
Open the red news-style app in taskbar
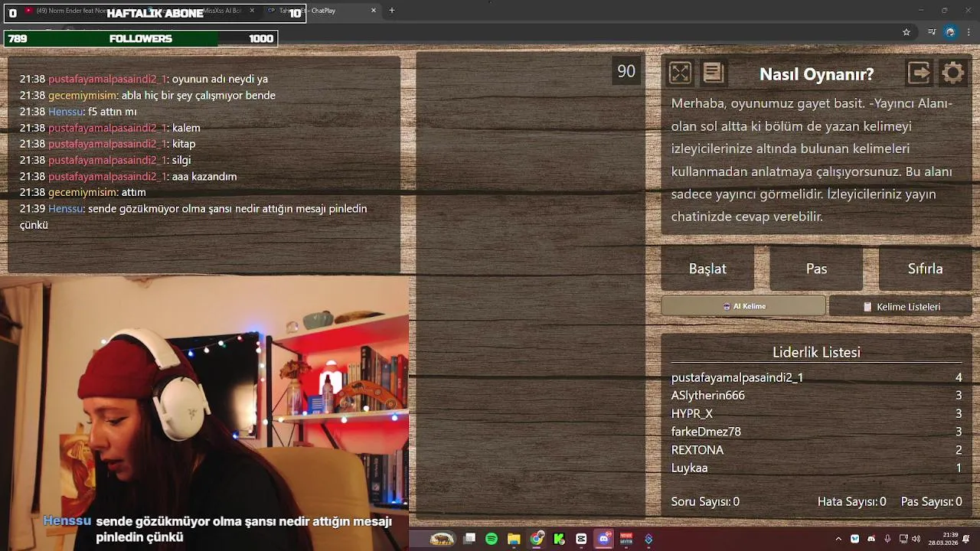point(626,539)
